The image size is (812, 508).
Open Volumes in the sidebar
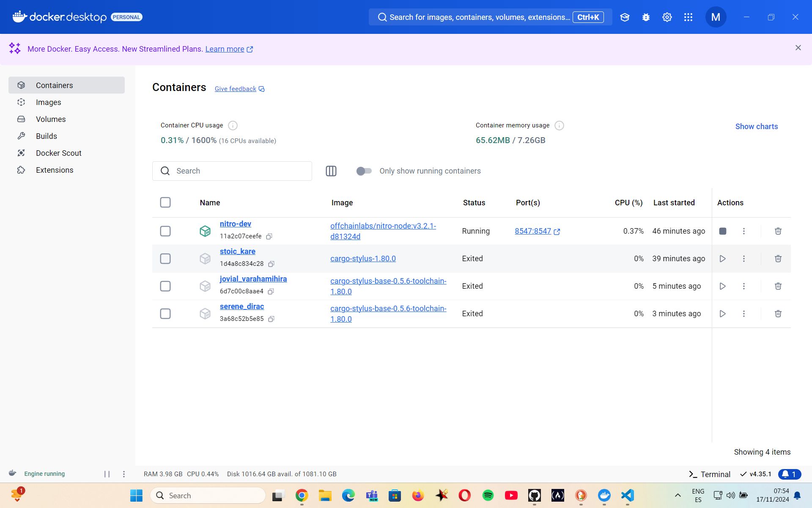click(66, 119)
